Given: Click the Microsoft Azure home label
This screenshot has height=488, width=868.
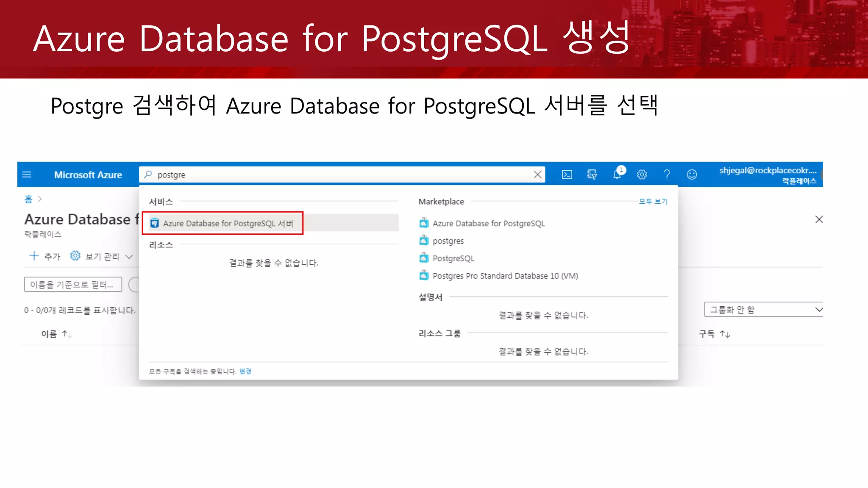Looking at the screenshot, I should click(x=88, y=175).
